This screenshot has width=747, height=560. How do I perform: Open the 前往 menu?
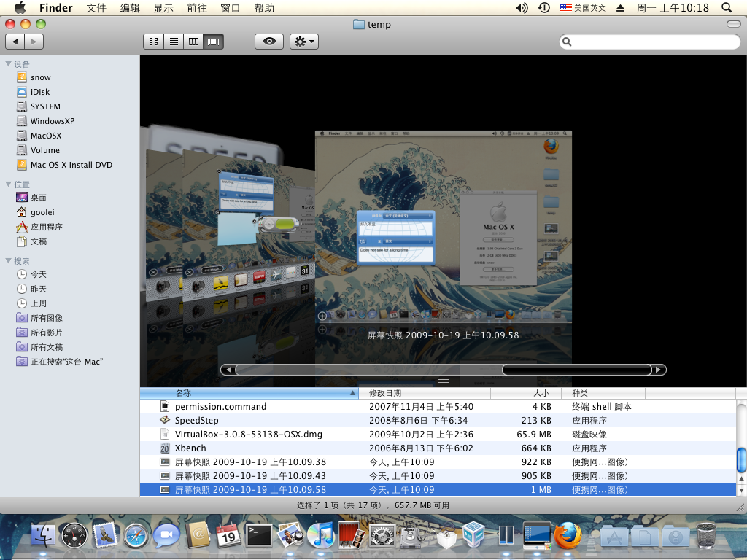click(197, 7)
